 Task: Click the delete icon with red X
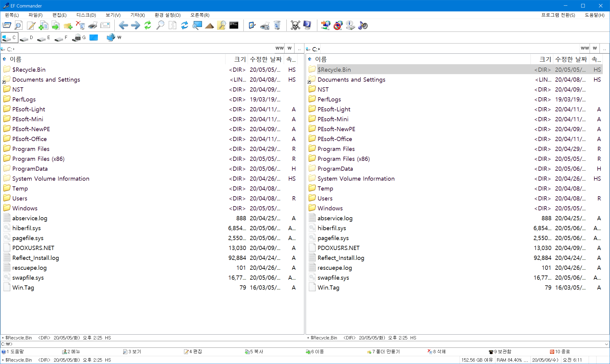pos(80,26)
